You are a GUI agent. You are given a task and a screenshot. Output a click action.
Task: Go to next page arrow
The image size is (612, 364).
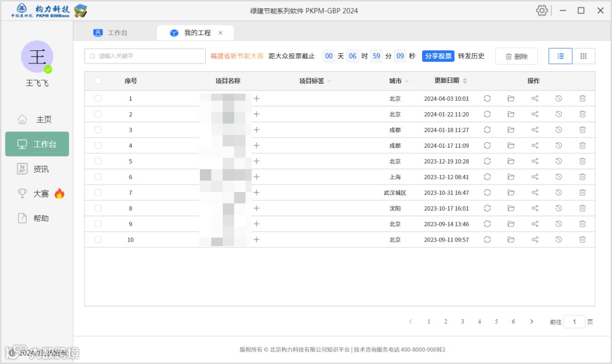click(532, 322)
